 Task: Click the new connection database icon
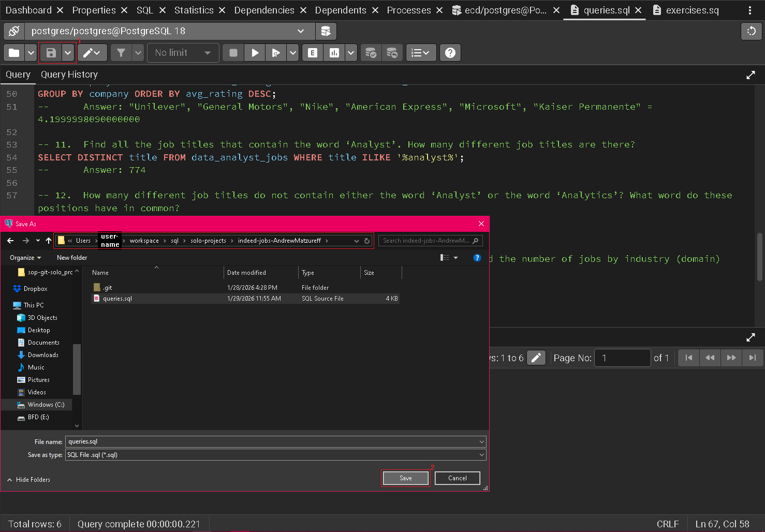click(x=326, y=31)
